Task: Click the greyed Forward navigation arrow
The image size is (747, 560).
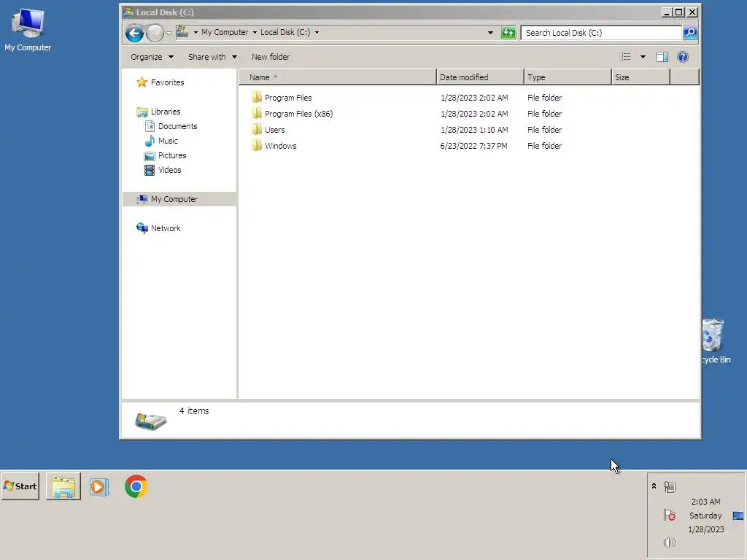Action: point(155,33)
